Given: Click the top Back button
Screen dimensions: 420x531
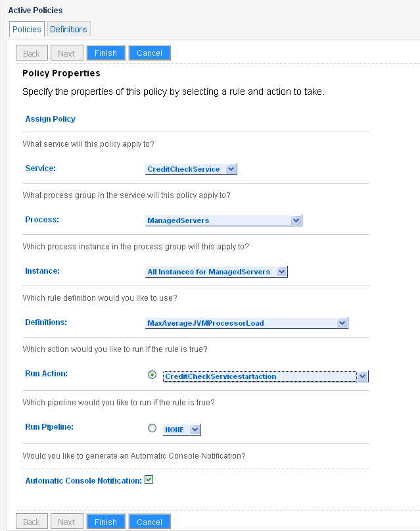Looking at the screenshot, I should pos(32,53).
